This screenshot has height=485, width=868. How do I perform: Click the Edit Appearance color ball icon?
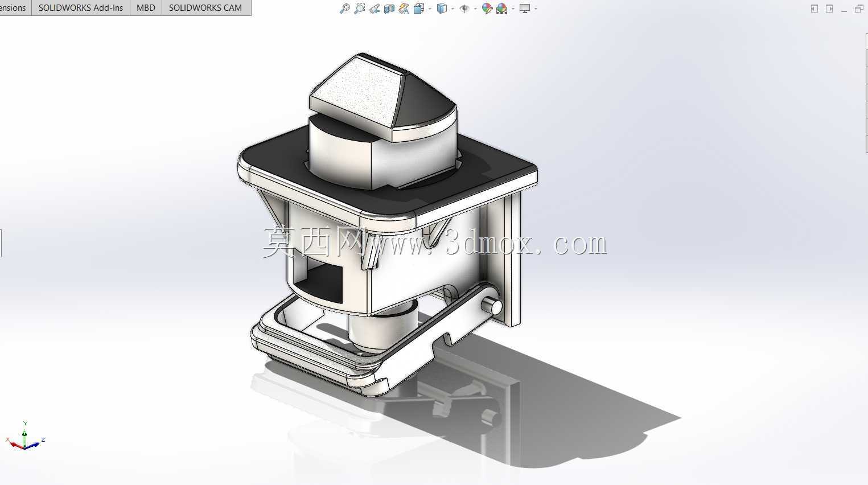[487, 9]
